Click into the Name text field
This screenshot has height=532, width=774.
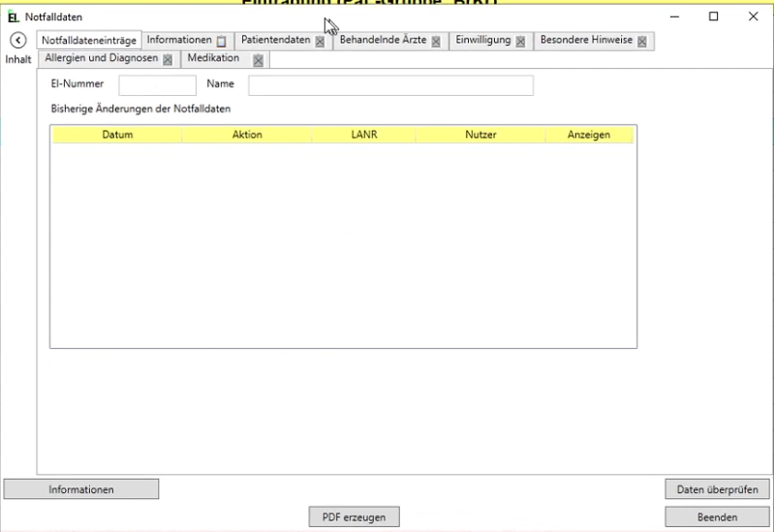[x=390, y=85]
